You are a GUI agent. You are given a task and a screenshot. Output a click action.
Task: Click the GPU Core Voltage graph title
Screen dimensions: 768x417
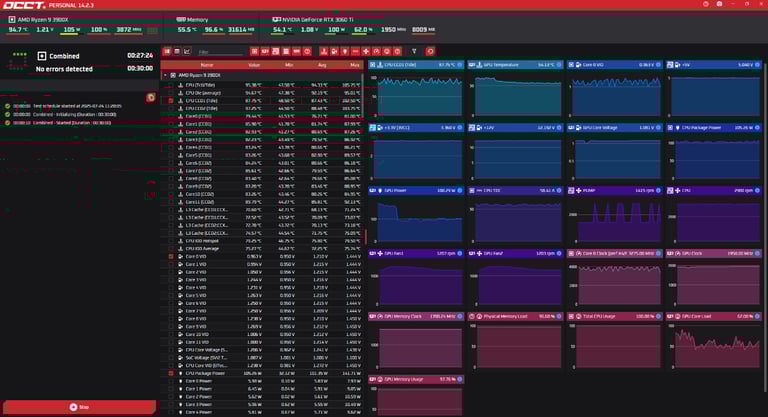click(x=600, y=127)
